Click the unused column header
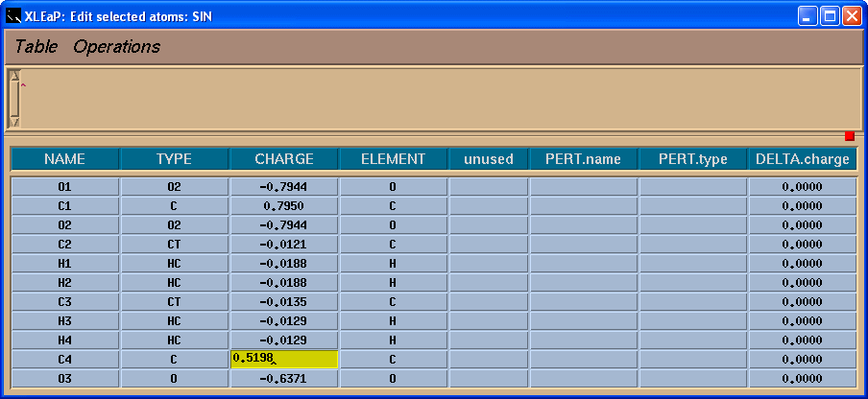The width and height of the screenshot is (868, 399). 488,160
